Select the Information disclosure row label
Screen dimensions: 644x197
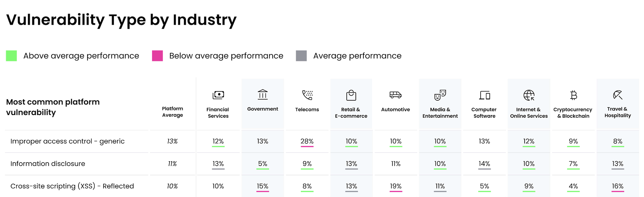tap(48, 164)
